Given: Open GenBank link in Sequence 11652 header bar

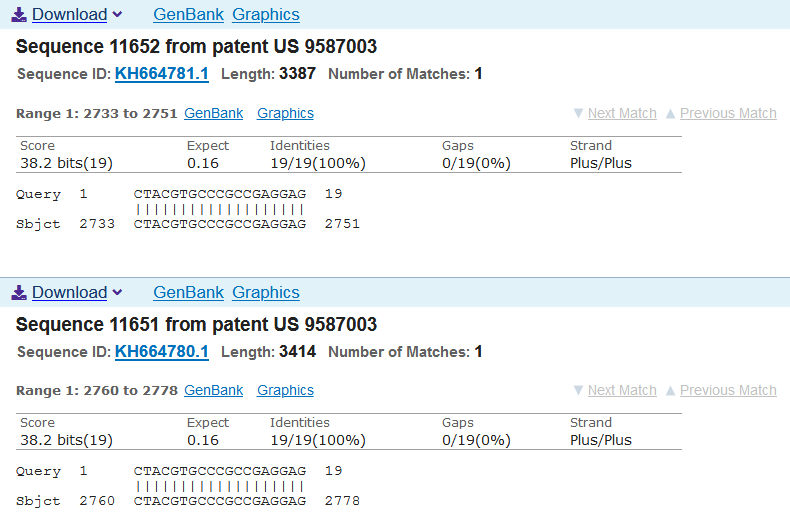Looking at the screenshot, I should click(188, 15).
